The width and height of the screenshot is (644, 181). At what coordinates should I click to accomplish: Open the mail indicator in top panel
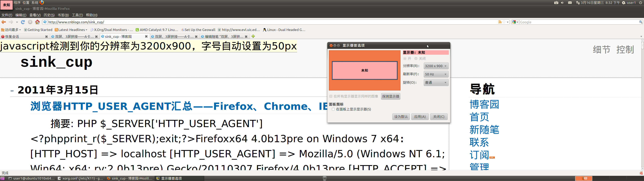[570, 2]
